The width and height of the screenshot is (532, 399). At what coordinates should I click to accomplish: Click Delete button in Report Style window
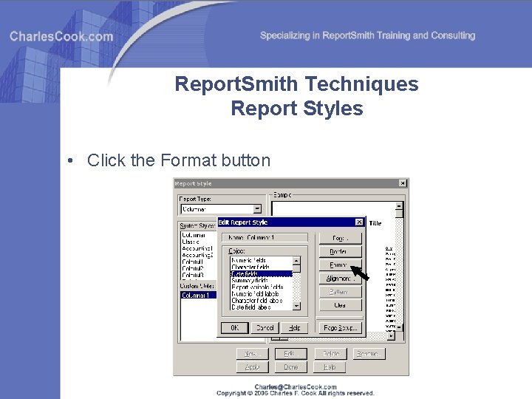331,354
